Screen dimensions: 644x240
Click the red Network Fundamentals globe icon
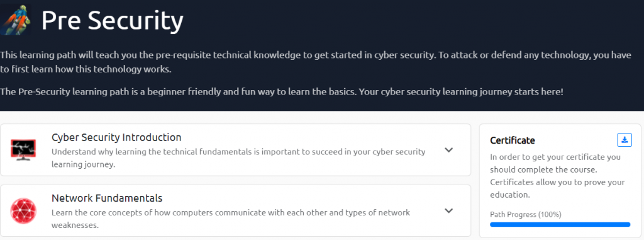[x=23, y=211]
